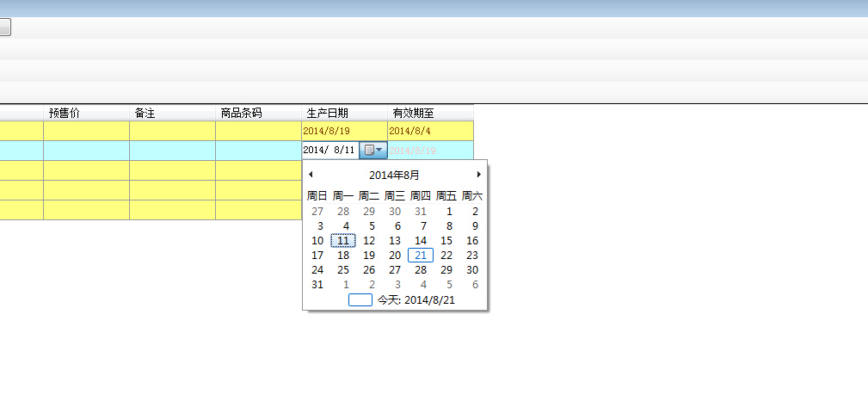This screenshot has height=407, width=868.
Task: Select today's link 今天: 2014/8/21
Action: 416,300
